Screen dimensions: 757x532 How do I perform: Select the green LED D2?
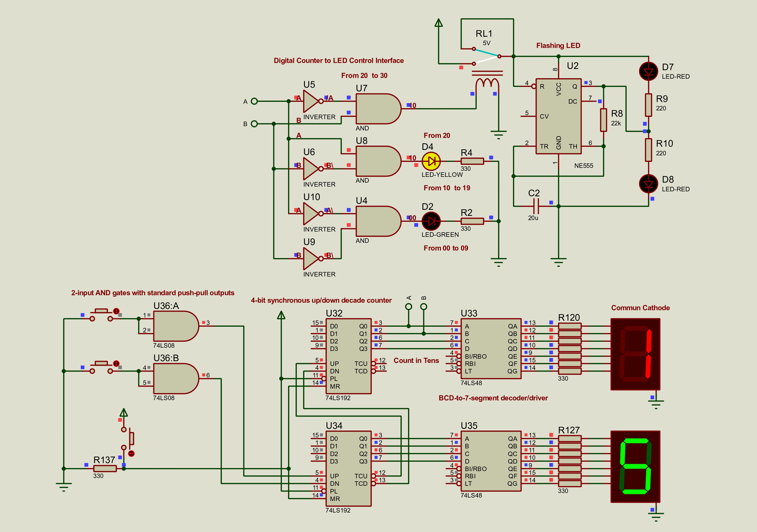tap(431, 221)
